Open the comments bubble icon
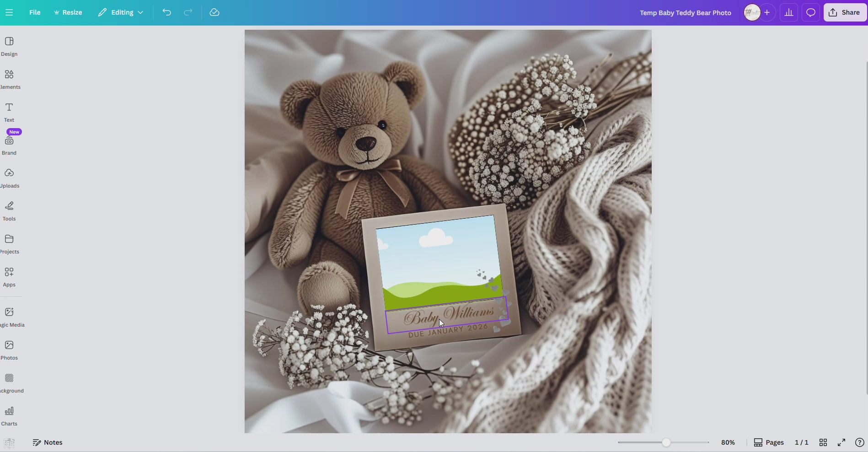 click(x=810, y=12)
